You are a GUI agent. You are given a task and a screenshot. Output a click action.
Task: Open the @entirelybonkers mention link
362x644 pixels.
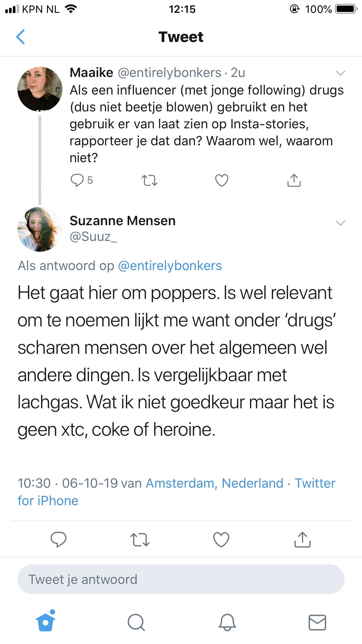(x=170, y=266)
